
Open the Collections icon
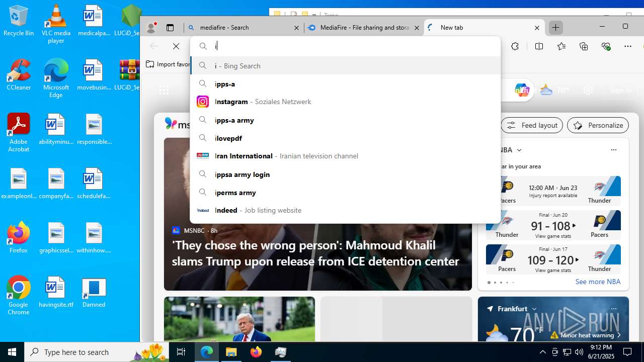[584, 46]
